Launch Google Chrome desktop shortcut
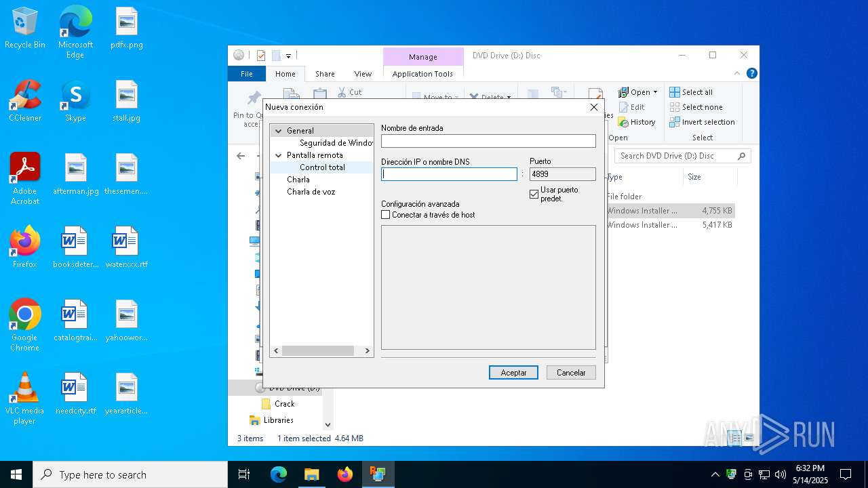Viewport: 868px width, 488px height. 25,325
